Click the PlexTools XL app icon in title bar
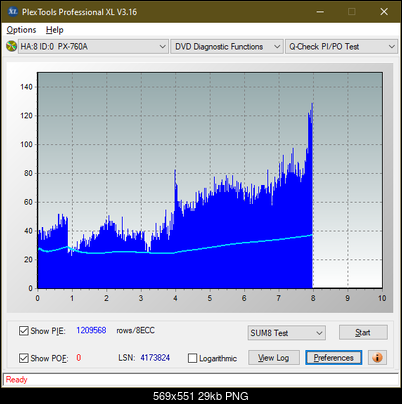Screen dimensions: 402x404 click(13, 12)
